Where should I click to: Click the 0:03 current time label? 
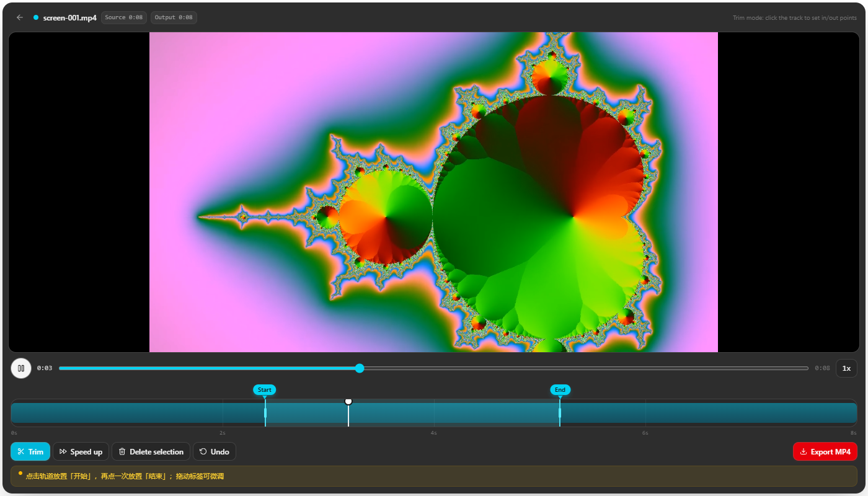(45, 368)
